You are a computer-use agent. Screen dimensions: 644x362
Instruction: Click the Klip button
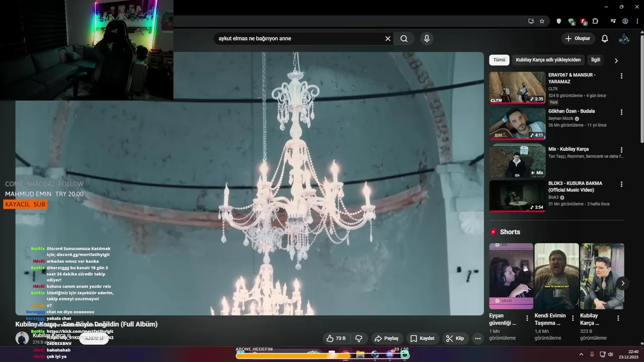pyautogui.click(x=455, y=338)
